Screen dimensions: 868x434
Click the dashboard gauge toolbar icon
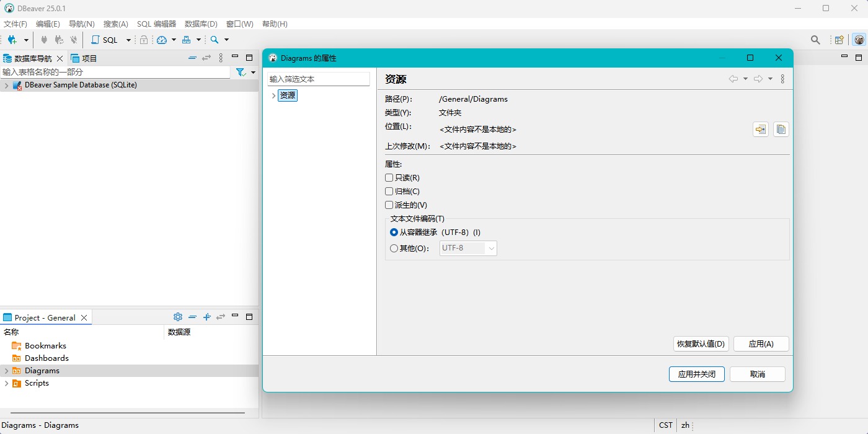coord(162,40)
